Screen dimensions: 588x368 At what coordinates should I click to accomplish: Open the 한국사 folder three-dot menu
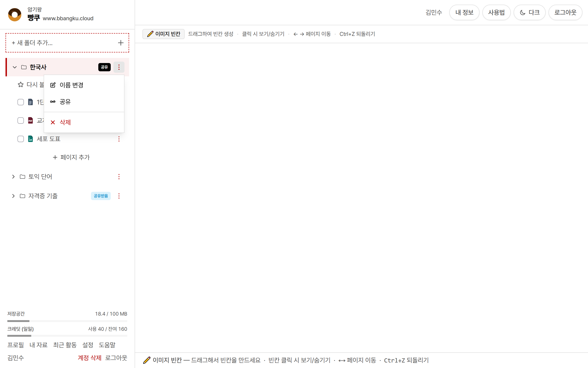coord(119,67)
